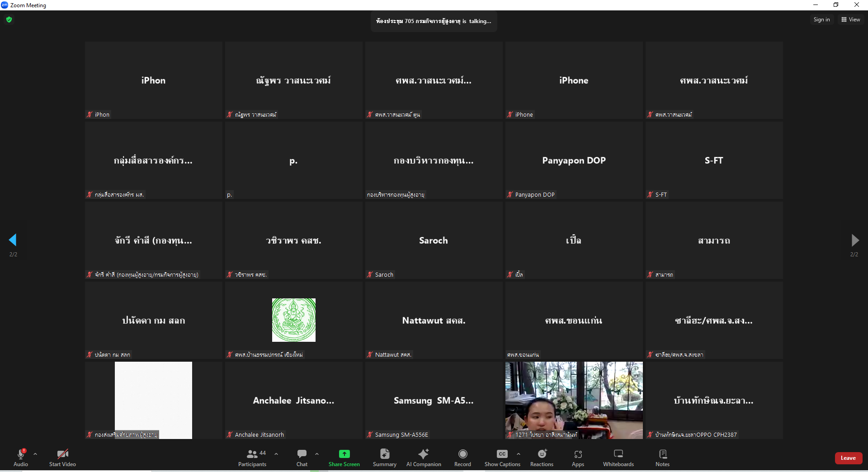Go to next gallery page arrow
The width and height of the screenshot is (868, 472).
[854, 240]
